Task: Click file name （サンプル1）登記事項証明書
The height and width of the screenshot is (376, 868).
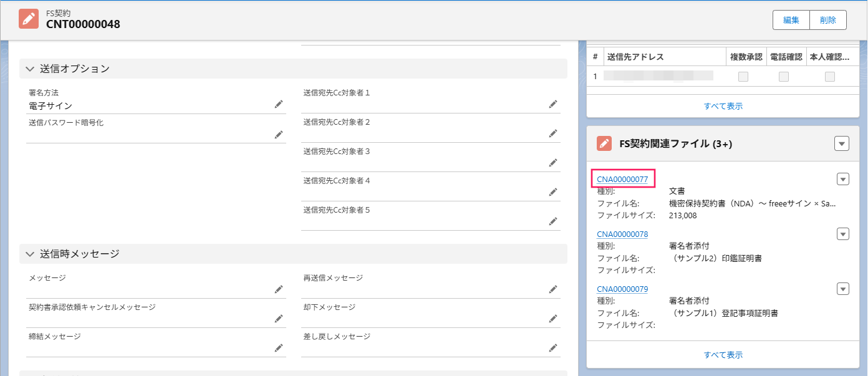Action: click(723, 313)
